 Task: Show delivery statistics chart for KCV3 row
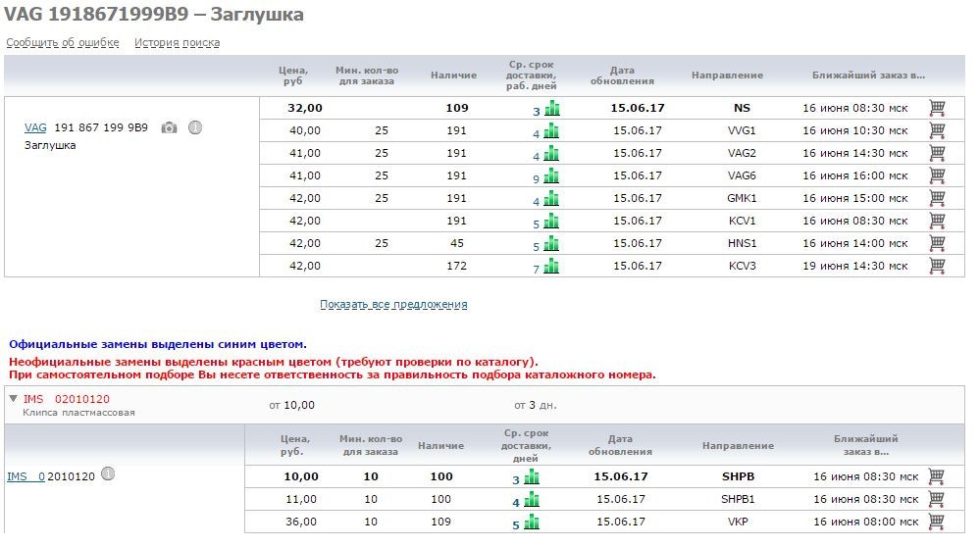(552, 267)
